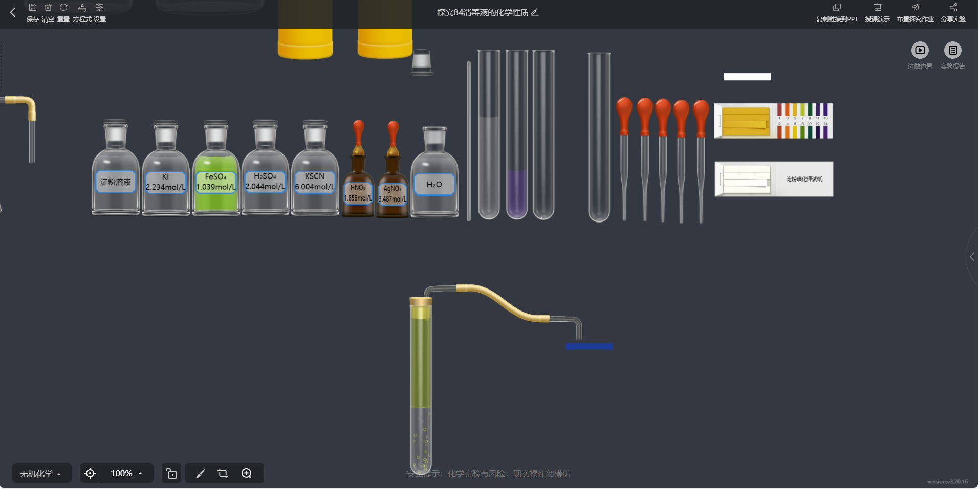This screenshot has width=980, height=489.
Task: Click the blue test paper strip
Action: 589,346
